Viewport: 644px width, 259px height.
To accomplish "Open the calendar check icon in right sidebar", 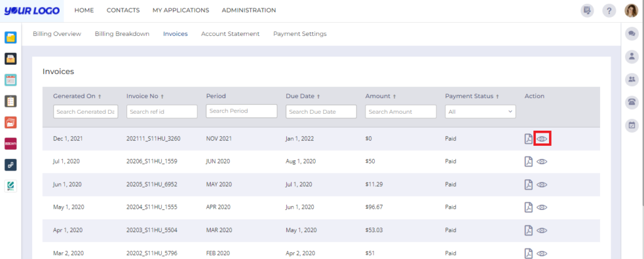I will point(631,126).
